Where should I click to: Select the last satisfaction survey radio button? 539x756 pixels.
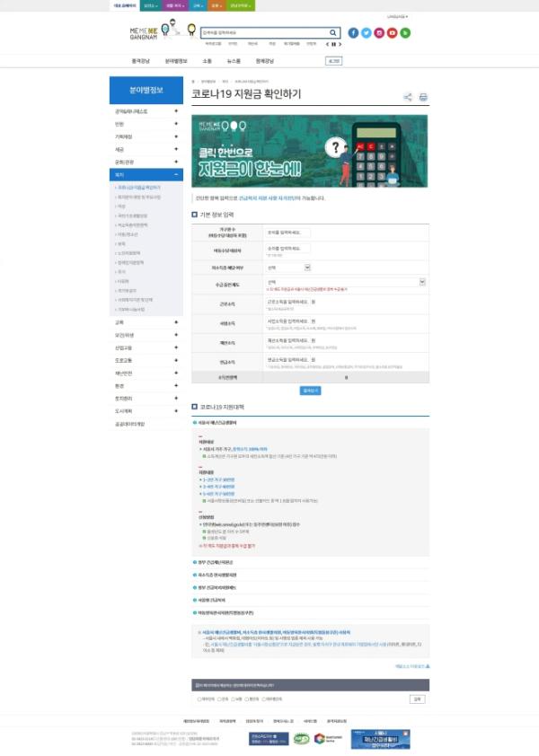coord(261,699)
